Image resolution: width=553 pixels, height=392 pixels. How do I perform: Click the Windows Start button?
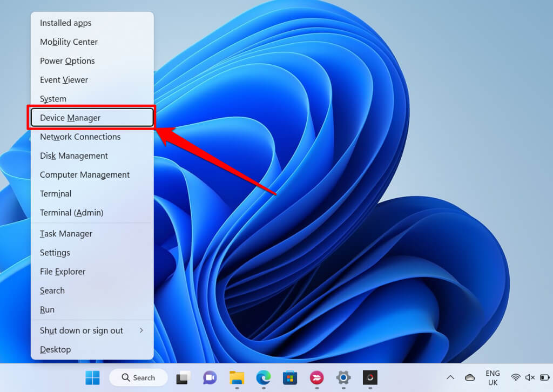pyautogui.click(x=92, y=377)
